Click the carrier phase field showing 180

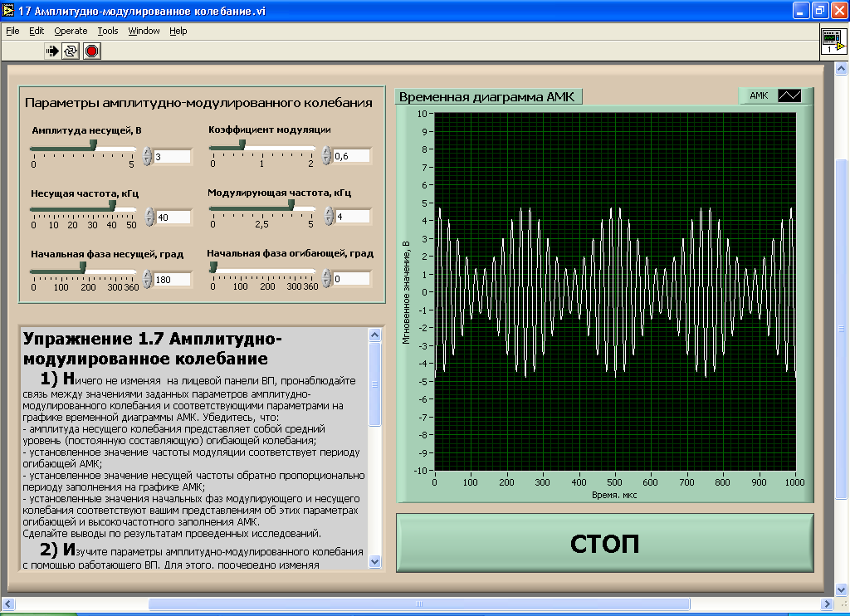[173, 280]
